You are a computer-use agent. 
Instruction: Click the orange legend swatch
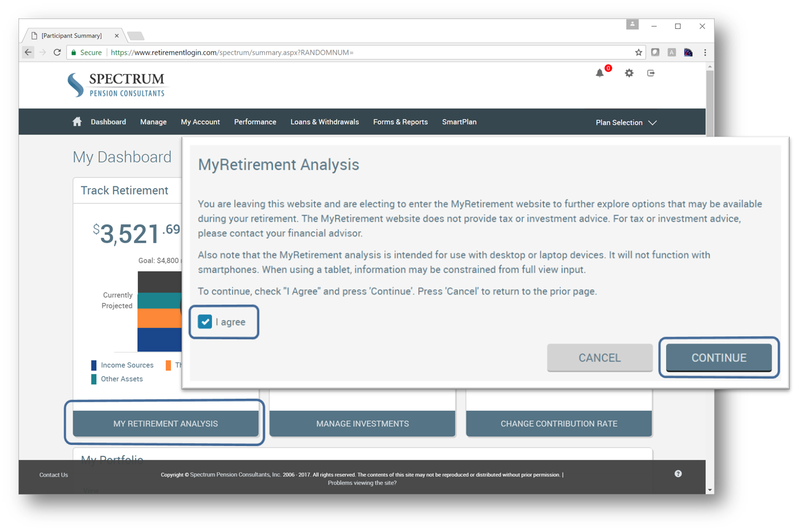(168, 365)
